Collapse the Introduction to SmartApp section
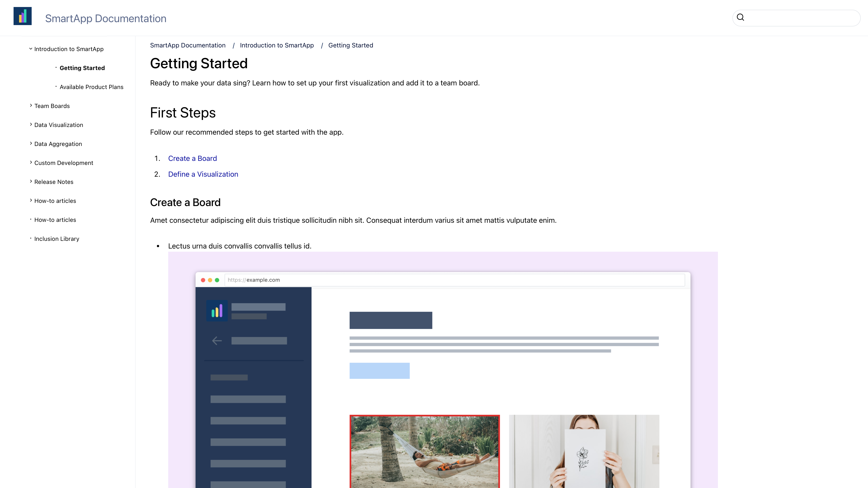Viewport: 868px width, 488px height. coord(31,49)
